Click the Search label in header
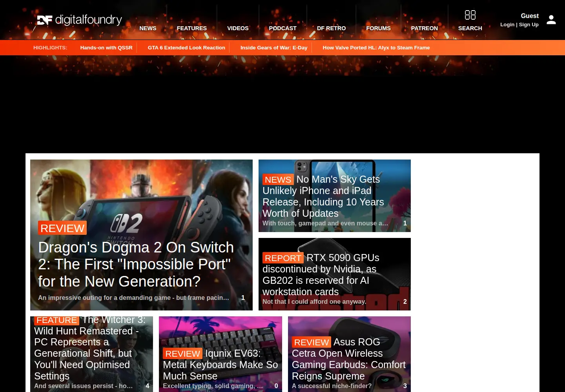The height and width of the screenshot is (392, 565). point(470,28)
